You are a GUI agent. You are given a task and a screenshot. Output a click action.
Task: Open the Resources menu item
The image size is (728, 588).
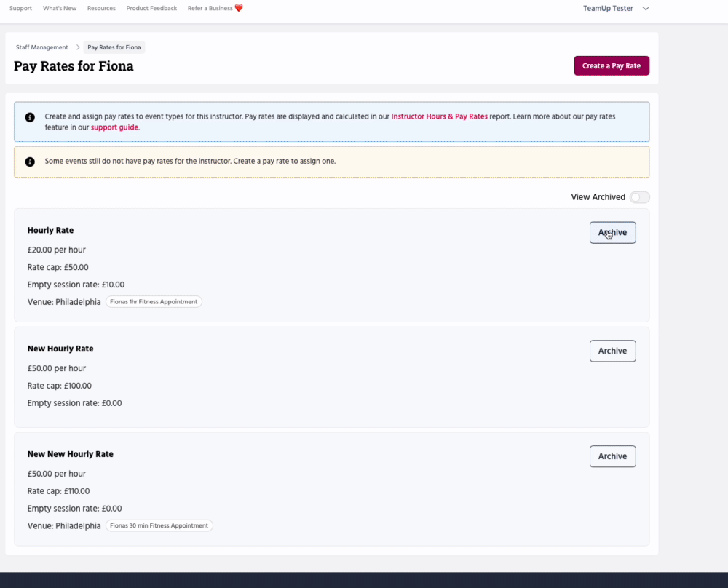tap(101, 9)
